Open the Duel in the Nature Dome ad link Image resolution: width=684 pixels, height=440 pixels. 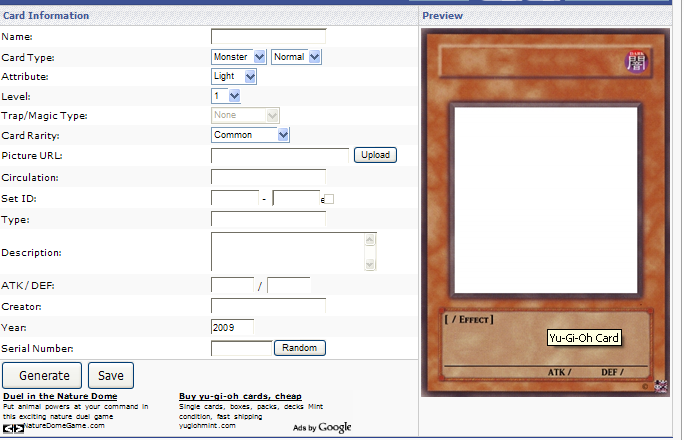(x=60, y=396)
